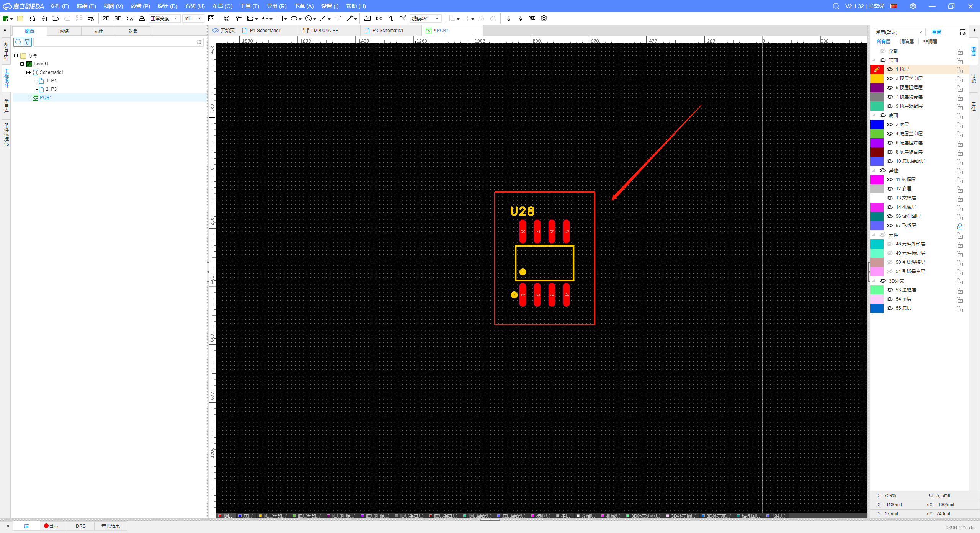Image resolution: width=980 pixels, height=533 pixels.
Task: Select the copper pour rectangle tool
Action: tap(251, 18)
